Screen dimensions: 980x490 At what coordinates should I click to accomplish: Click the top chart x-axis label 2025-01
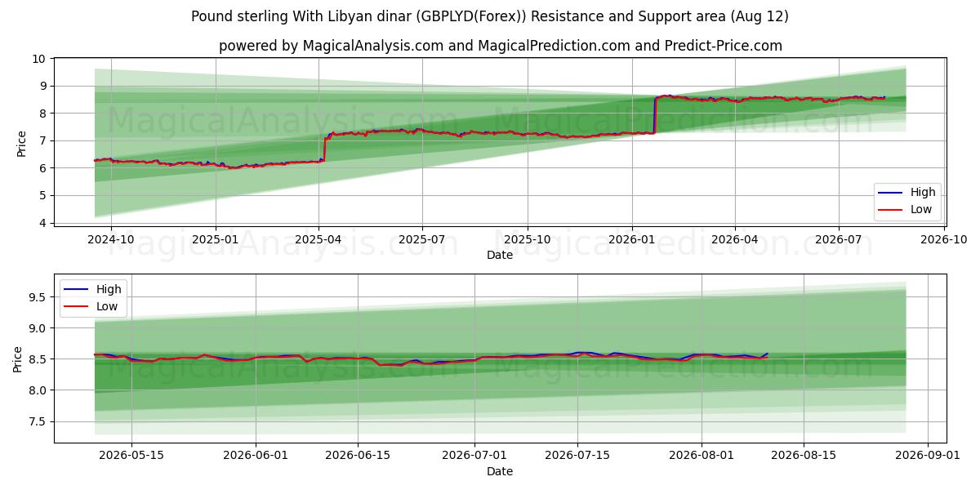[216, 240]
